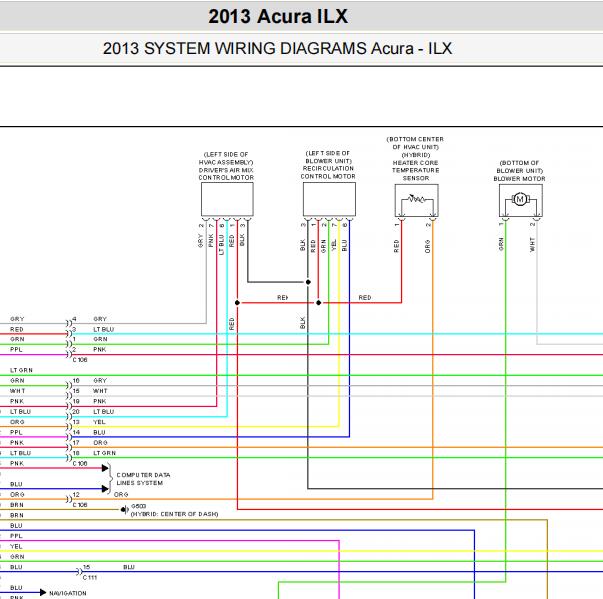This screenshot has height=599, width=603.
Task: Click the C106 label below pin 12
Action: click(x=80, y=505)
